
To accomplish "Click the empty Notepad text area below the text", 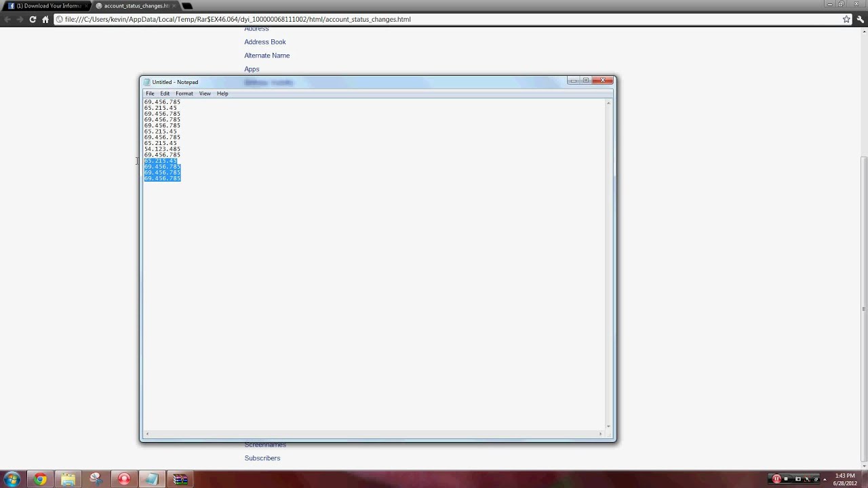I will pyautogui.click(x=373, y=305).
